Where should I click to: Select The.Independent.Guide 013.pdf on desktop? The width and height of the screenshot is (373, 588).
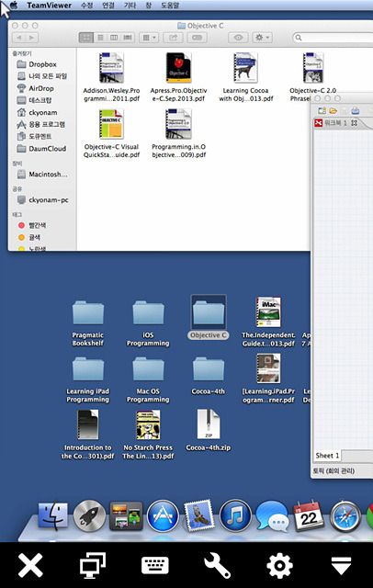tap(268, 322)
